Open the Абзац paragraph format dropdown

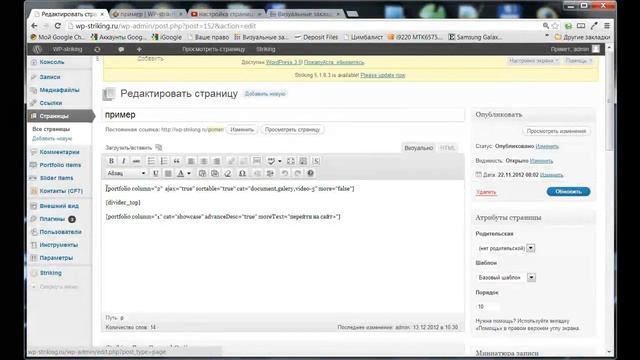coord(127,173)
